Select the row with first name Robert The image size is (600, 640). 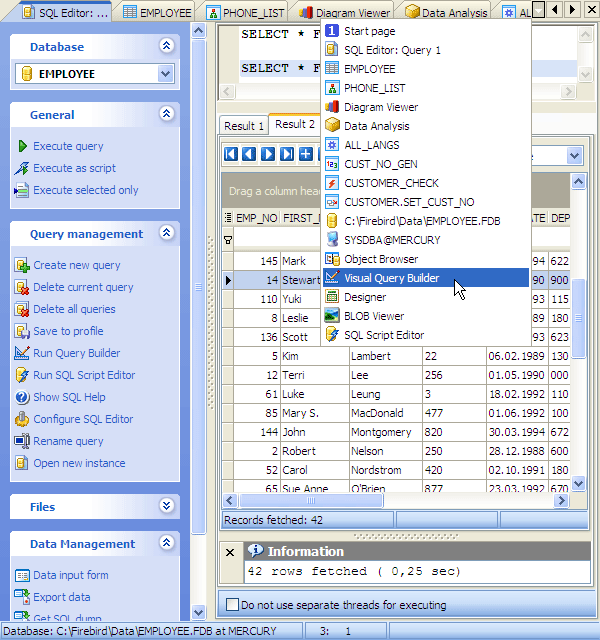point(396,451)
